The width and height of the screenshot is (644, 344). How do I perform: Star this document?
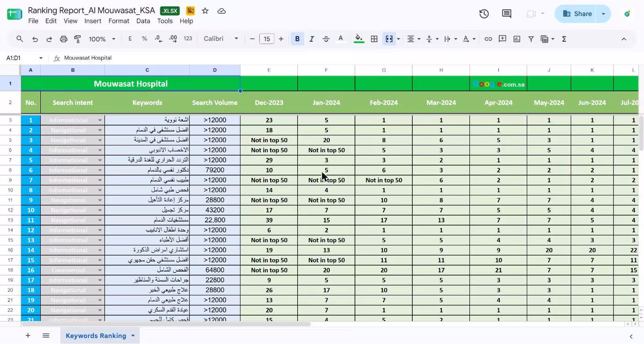coord(205,11)
